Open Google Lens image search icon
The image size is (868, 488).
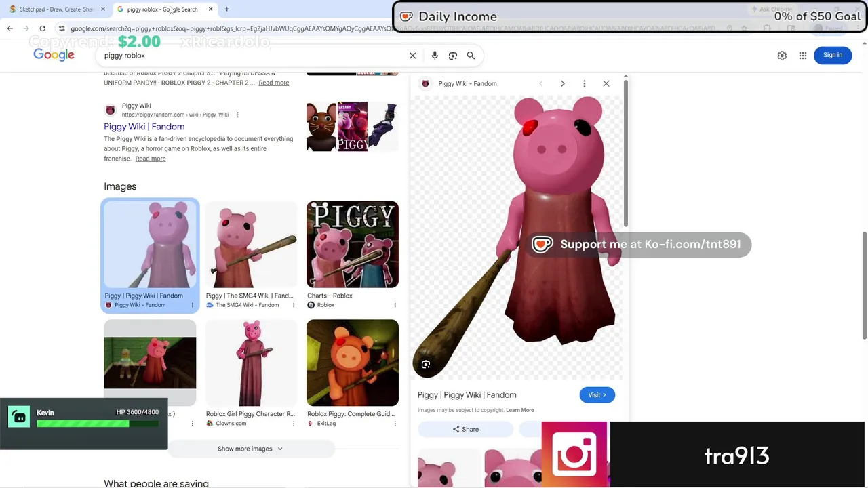(x=453, y=56)
